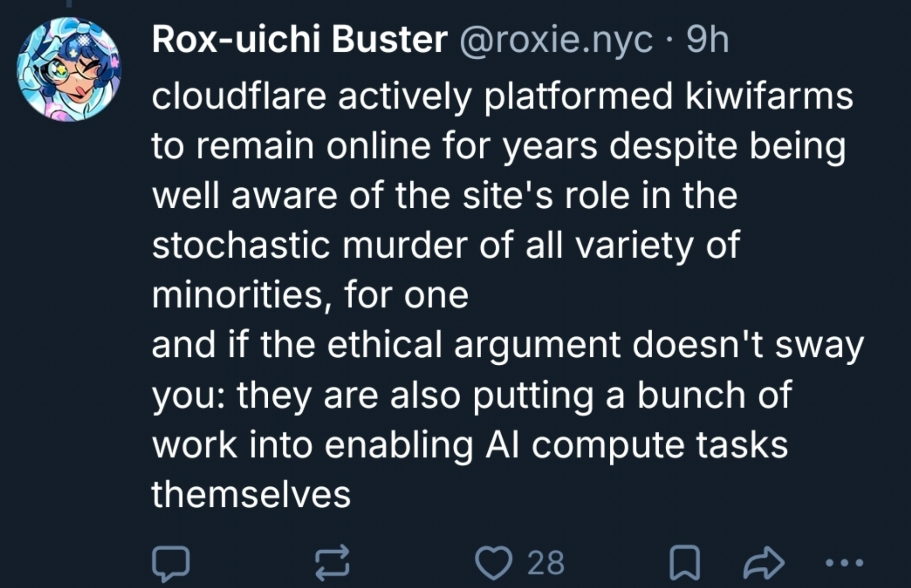Open the @roxie.nyc handle profile
The height and width of the screenshot is (588, 911).
[x=555, y=41]
